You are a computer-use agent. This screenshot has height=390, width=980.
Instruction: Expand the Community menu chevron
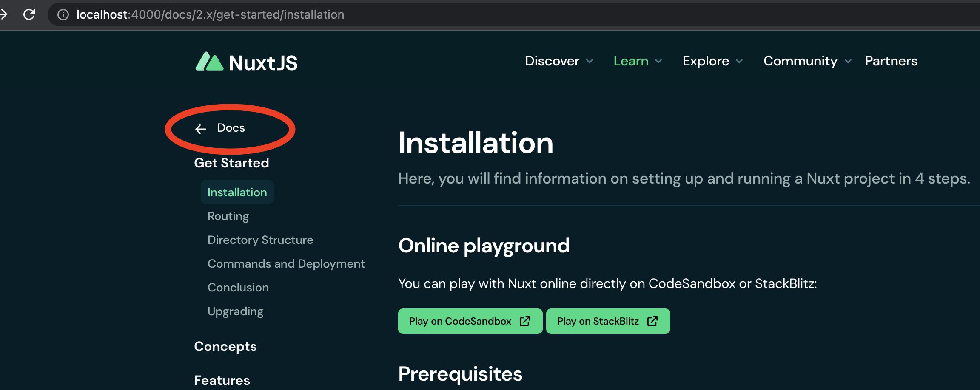[848, 61]
